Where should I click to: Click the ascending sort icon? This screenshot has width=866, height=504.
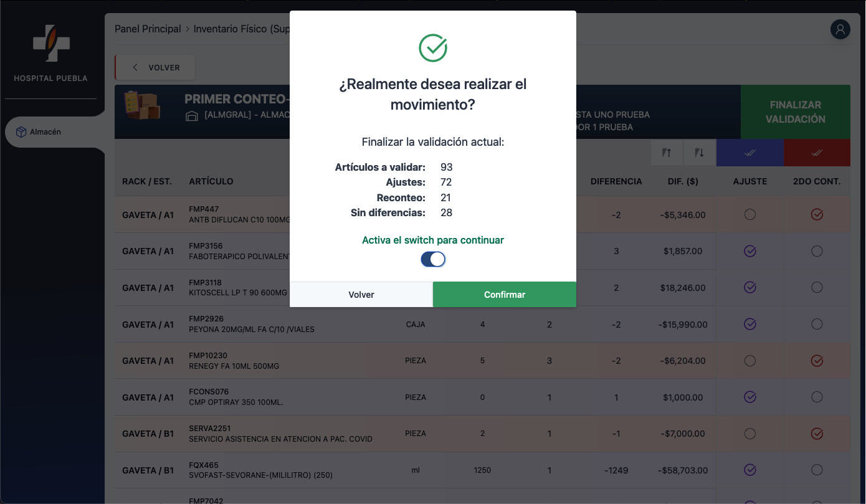[x=667, y=153]
